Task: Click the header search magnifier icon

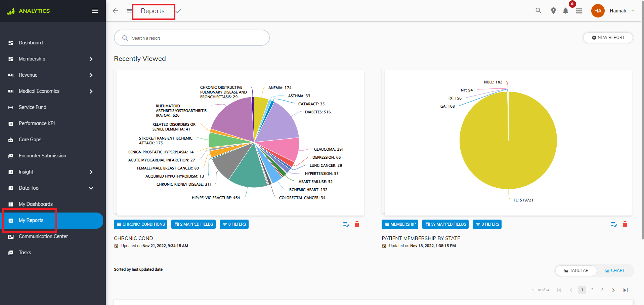Action: point(538,11)
